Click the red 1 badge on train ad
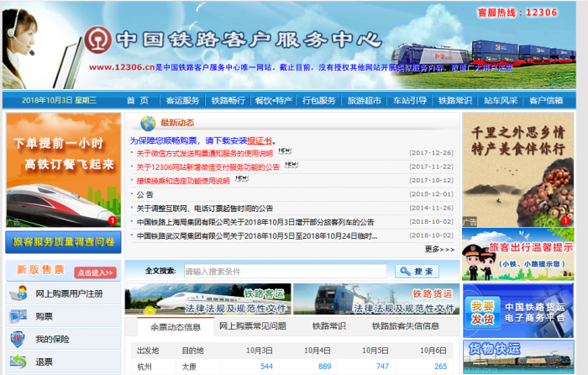Viewport: 588px width, 375px height. click(112, 221)
